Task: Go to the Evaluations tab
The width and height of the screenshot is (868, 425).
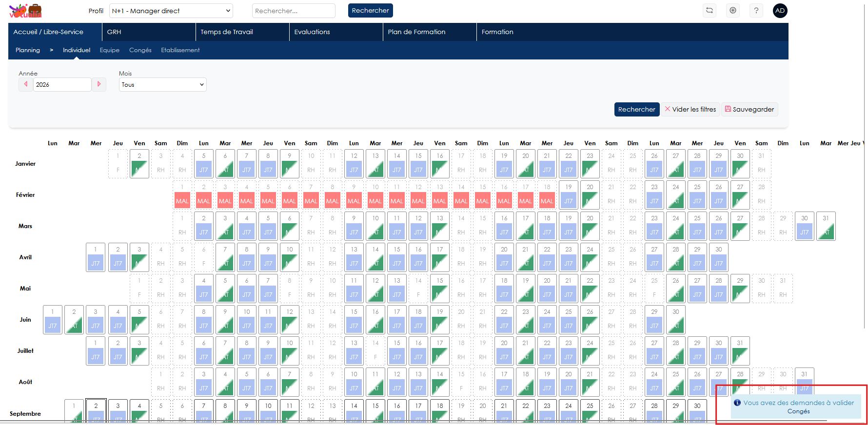Action: click(336, 32)
